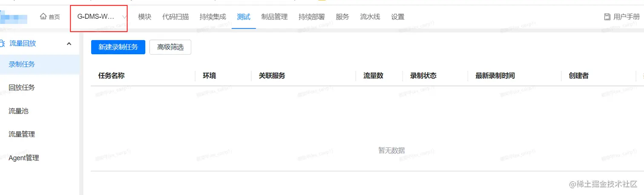
Task: Select 录制任务 in sidebar
Action: click(39, 64)
